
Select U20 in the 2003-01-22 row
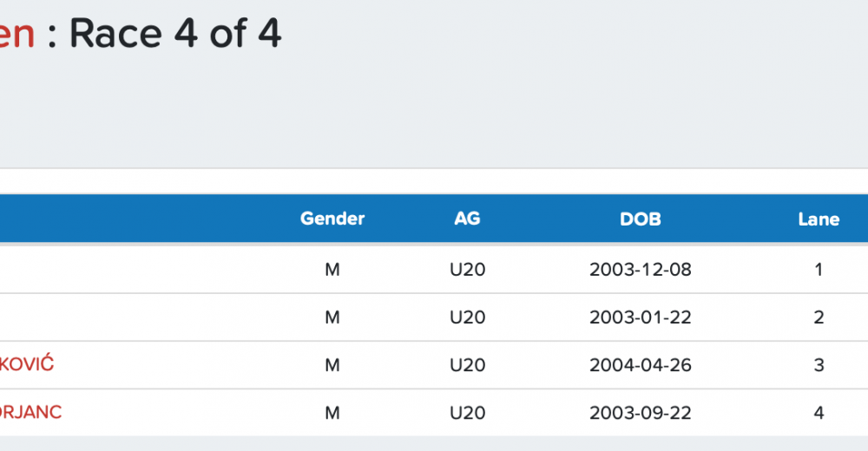tap(467, 317)
